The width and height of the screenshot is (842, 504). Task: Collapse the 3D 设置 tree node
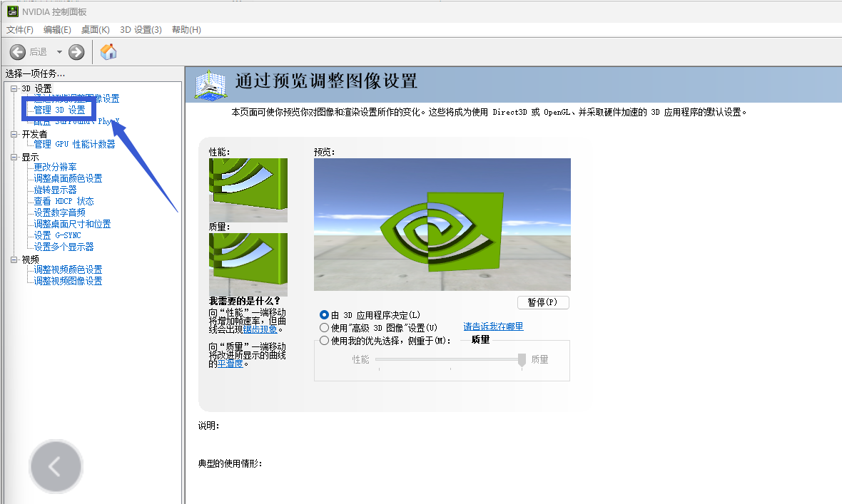[14, 88]
